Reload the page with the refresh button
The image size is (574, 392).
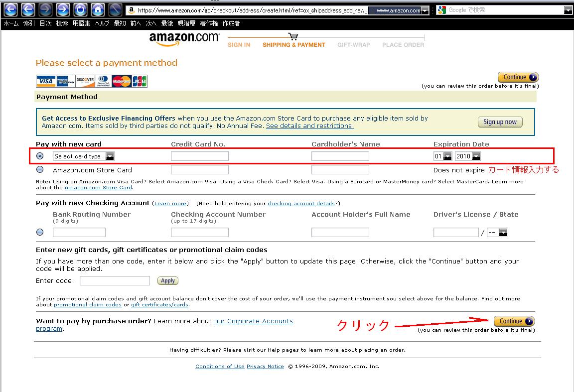80,9
